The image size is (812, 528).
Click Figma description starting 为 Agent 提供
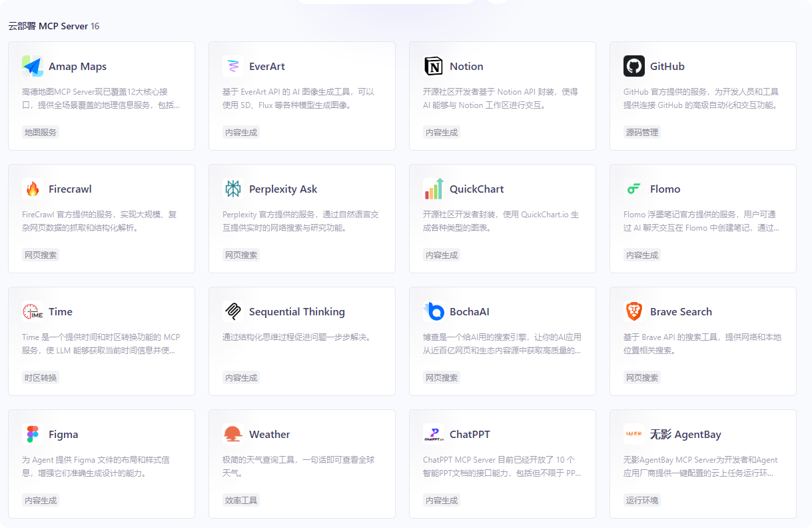[96, 466]
